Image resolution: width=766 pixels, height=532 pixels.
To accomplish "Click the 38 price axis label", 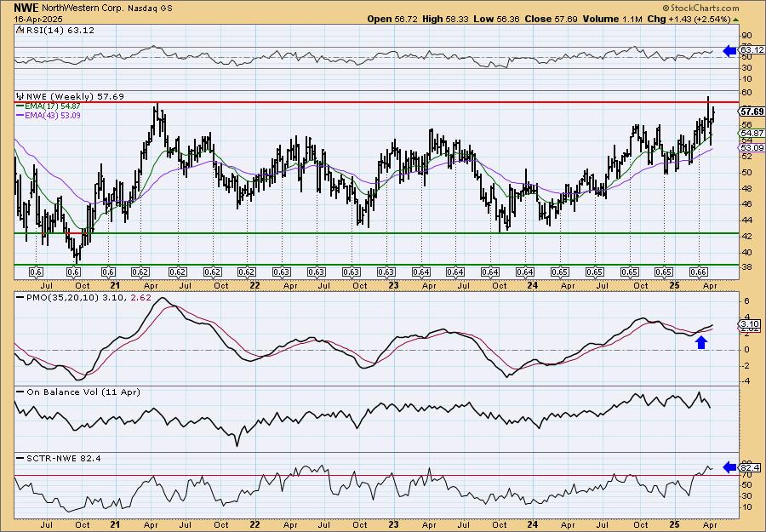I will [x=746, y=268].
